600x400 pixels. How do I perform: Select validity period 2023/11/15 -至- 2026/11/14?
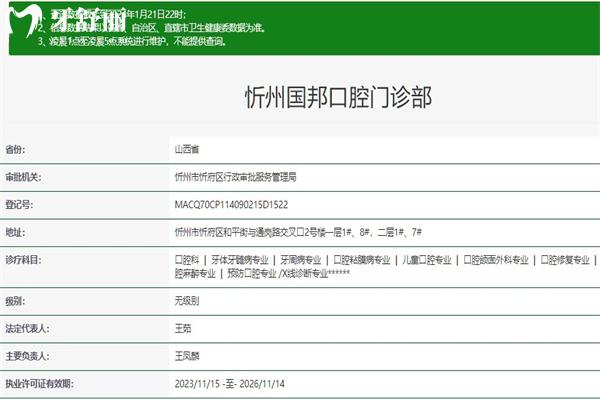230,384
